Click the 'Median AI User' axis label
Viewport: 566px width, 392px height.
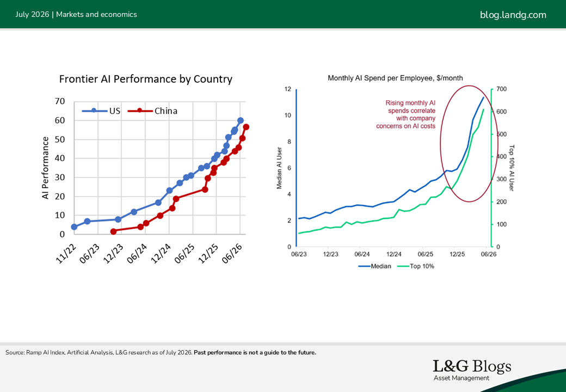(x=279, y=168)
